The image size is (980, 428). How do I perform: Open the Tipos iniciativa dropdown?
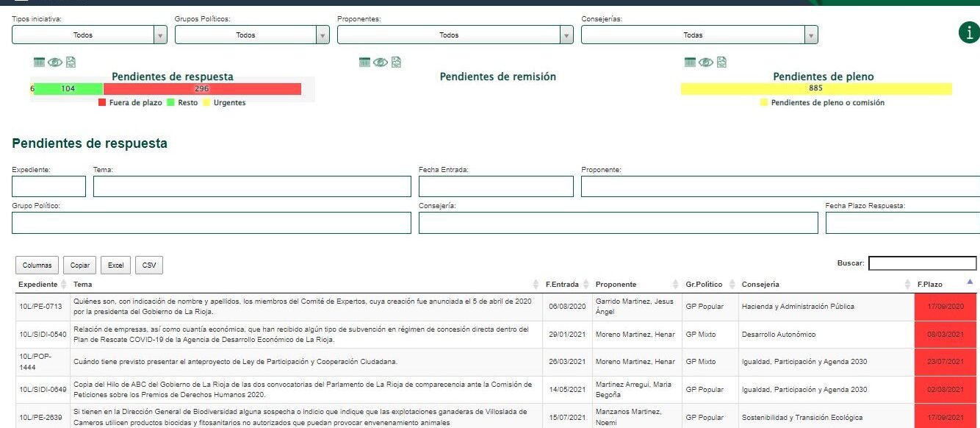tap(89, 35)
